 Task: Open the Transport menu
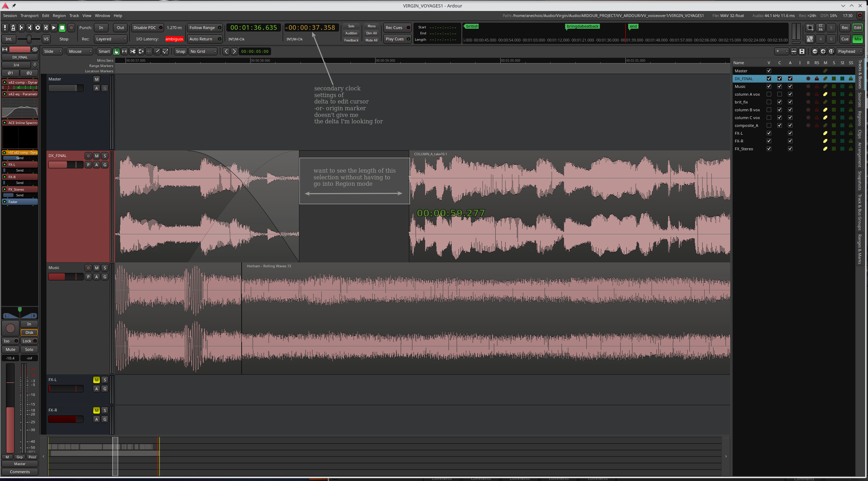pyautogui.click(x=29, y=16)
